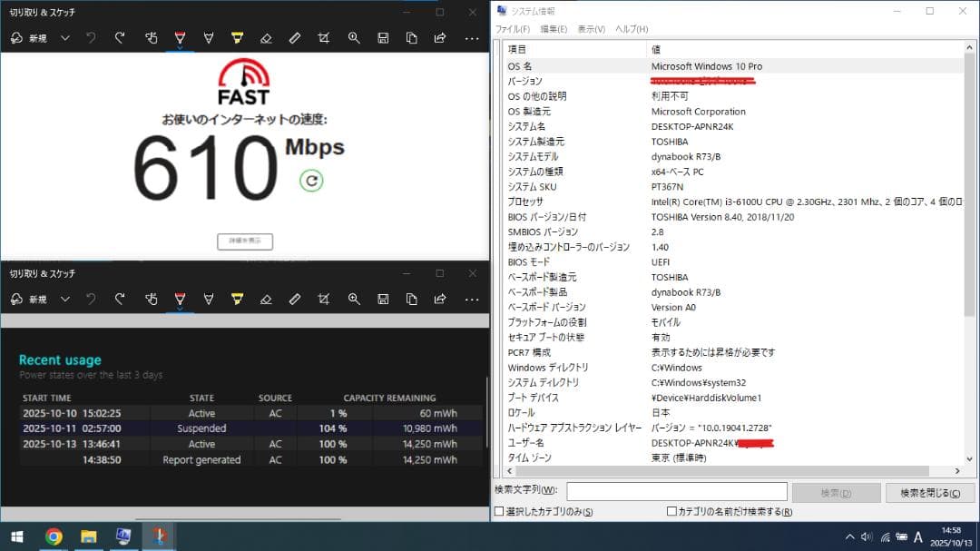Select Touch Writing tool in lower Snip & Sketch
The height and width of the screenshot is (551, 980).
pyautogui.click(x=152, y=300)
